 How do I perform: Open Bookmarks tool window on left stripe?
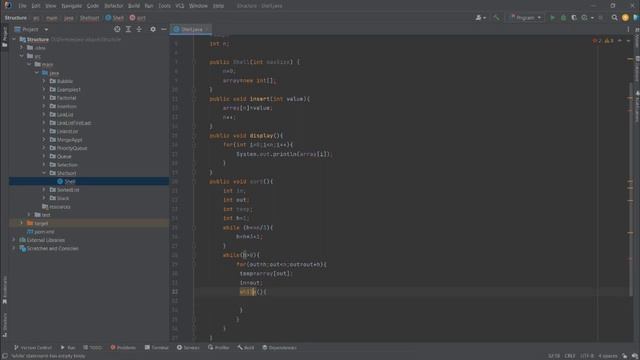[x=4, y=290]
